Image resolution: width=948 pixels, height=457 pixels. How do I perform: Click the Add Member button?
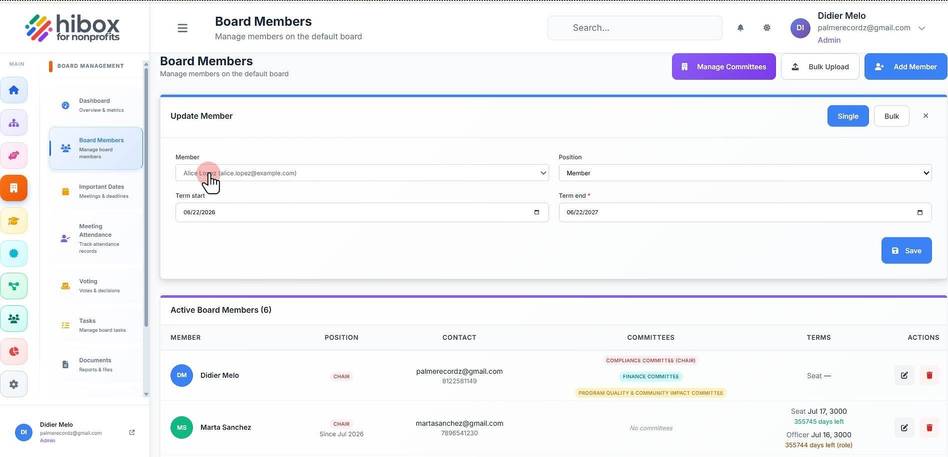tap(906, 66)
